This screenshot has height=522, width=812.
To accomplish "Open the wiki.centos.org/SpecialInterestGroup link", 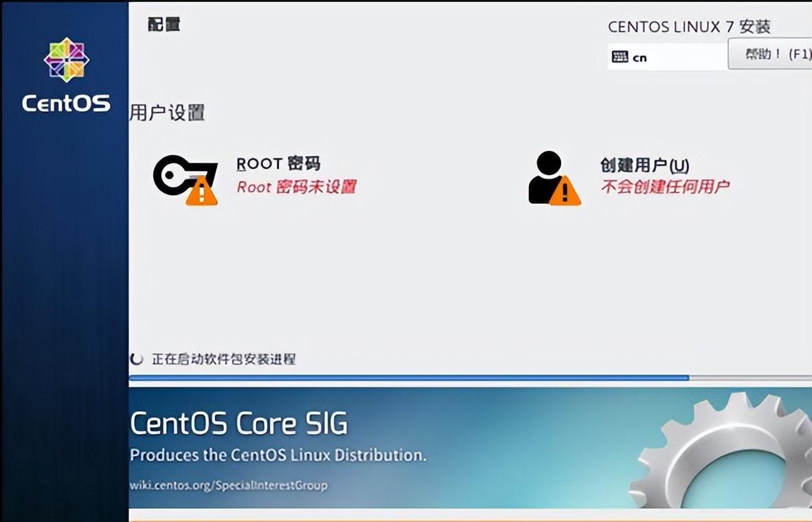I will point(228,486).
